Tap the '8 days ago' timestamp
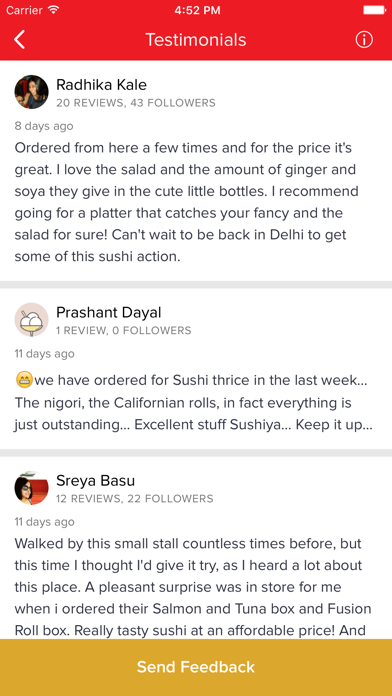Screen dimensions: 392x696 pyautogui.click(x=44, y=126)
